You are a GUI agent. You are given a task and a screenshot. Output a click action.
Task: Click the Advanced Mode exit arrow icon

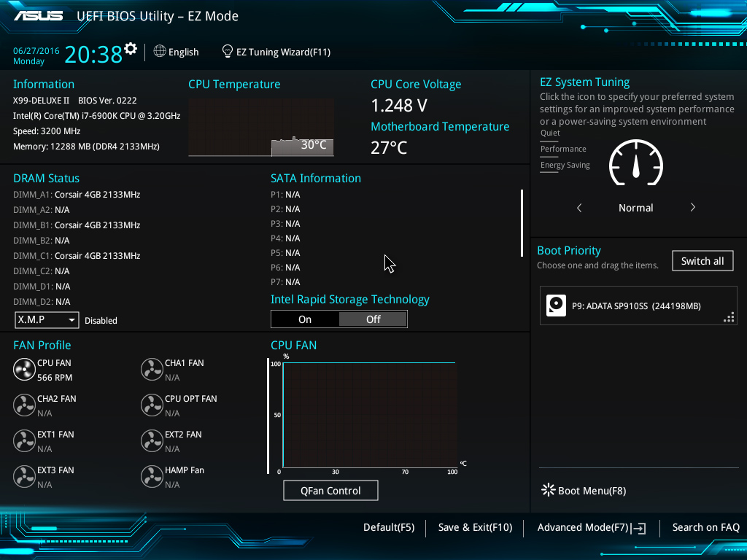[x=639, y=528]
